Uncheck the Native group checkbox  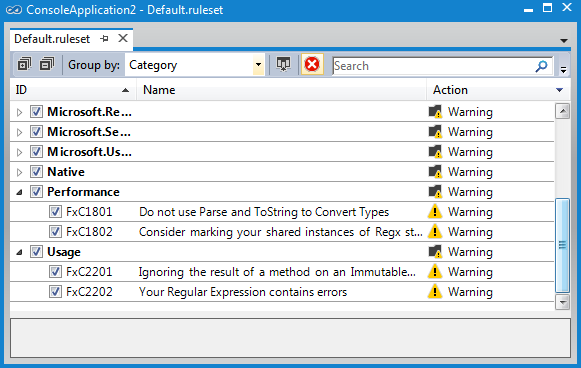tap(36, 172)
